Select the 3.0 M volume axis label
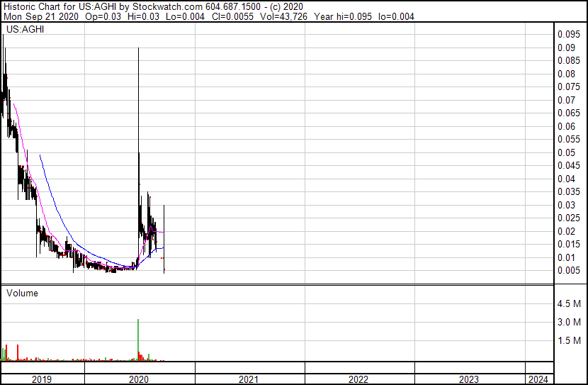The height and width of the screenshot is (385, 588). tap(570, 323)
